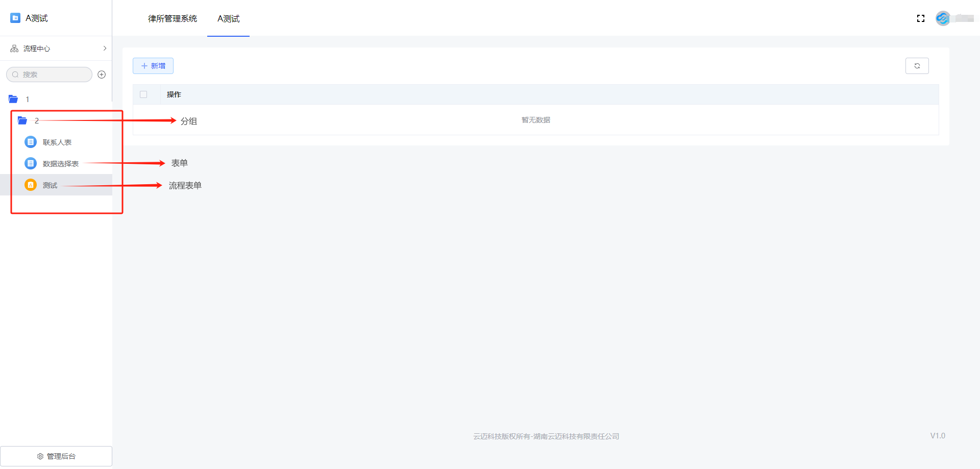The height and width of the screenshot is (469, 980).
Task: Toggle the select-all checkbox in table header
Action: [x=143, y=94]
